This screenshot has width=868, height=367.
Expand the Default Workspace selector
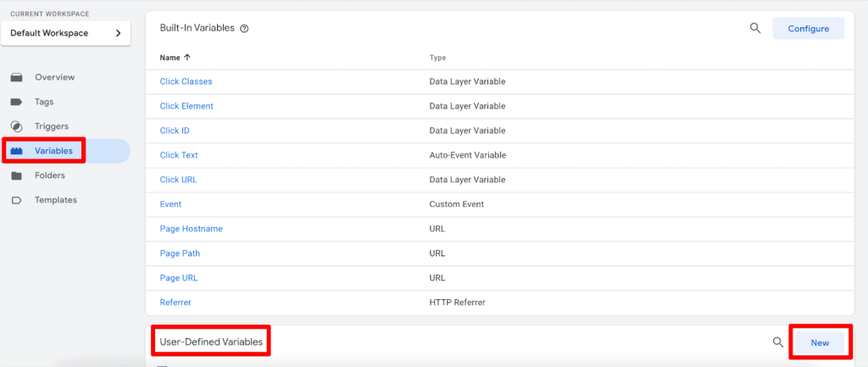(x=66, y=33)
